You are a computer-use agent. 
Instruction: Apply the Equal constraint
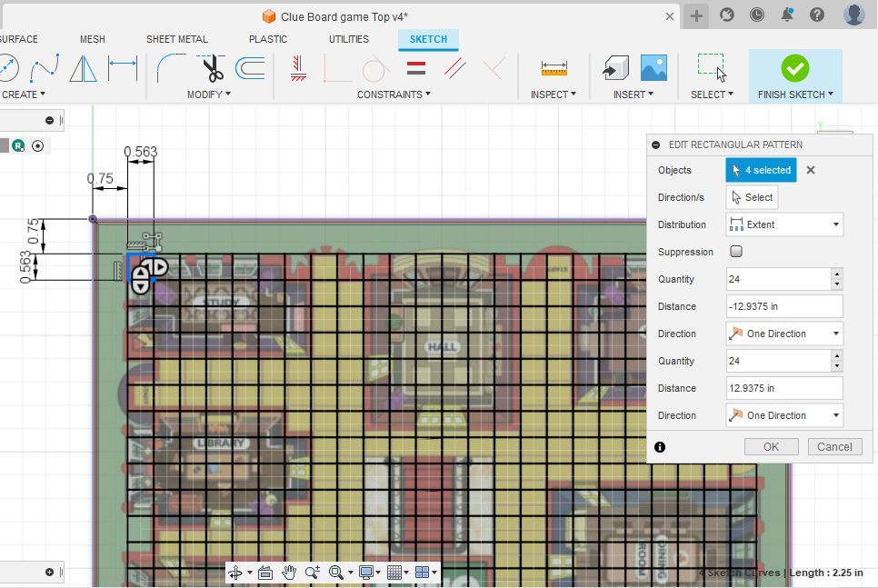[416, 68]
